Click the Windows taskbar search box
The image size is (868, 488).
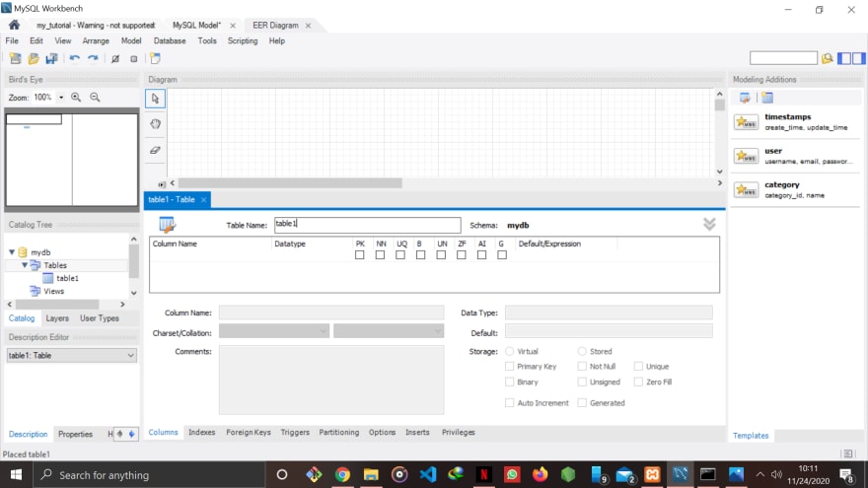[x=150, y=475]
